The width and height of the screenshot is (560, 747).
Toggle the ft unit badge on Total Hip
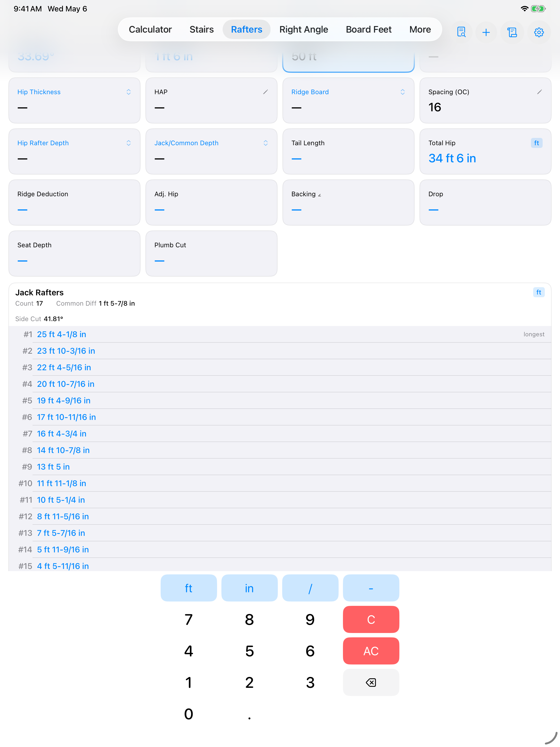click(x=536, y=143)
